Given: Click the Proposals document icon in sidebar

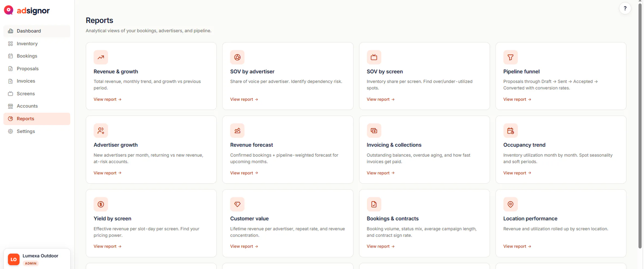Looking at the screenshot, I should 10,68.
